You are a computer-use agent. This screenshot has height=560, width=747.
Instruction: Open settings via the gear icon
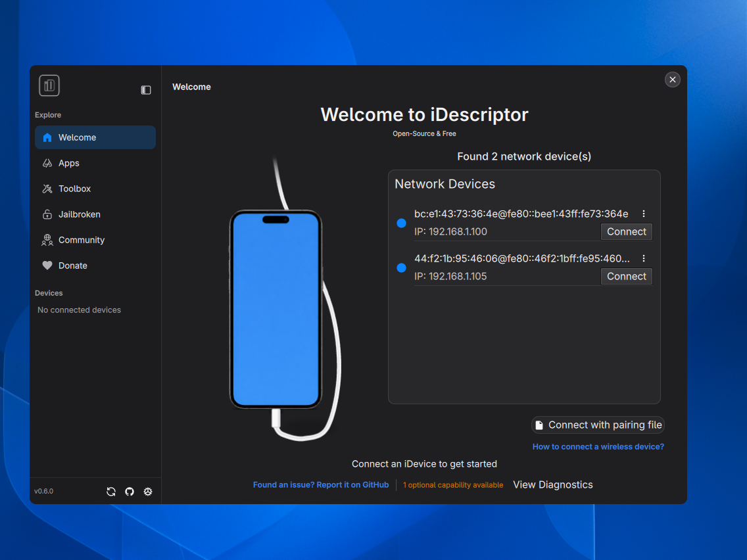pos(148,492)
